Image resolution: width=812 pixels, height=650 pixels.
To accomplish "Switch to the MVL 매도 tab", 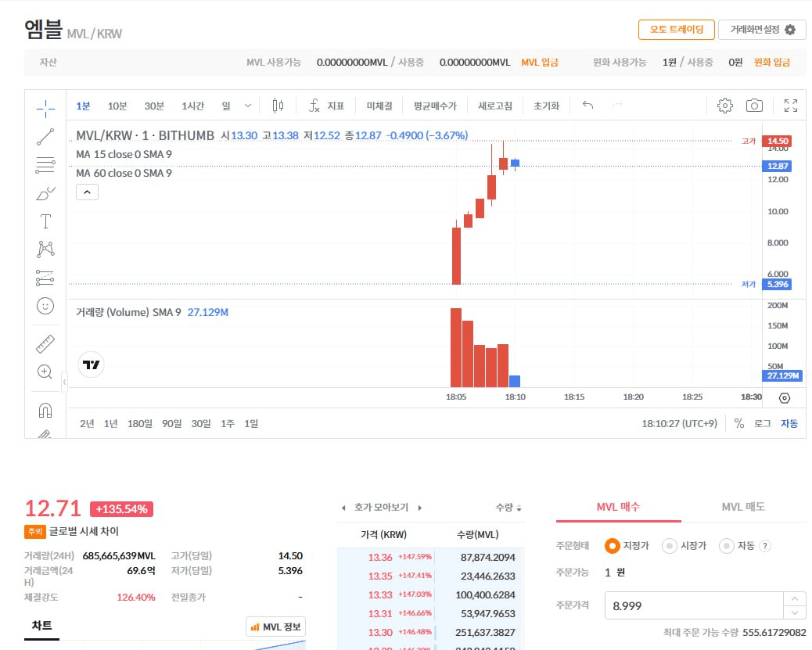I will (744, 507).
